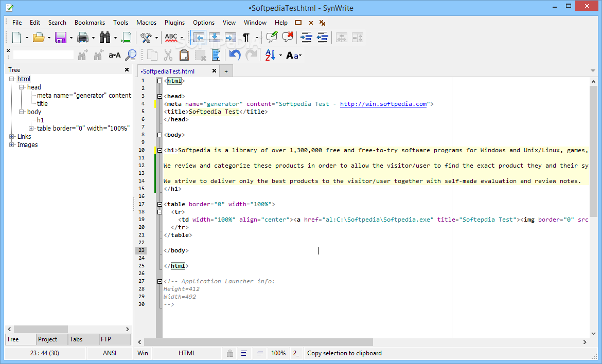
Task: Open the recent files dropdown arrow
Action: (x=49, y=38)
